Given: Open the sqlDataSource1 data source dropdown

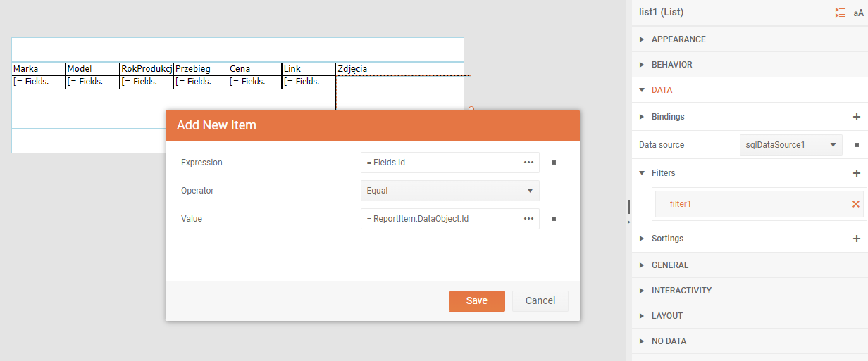Looking at the screenshot, I should pyautogui.click(x=790, y=145).
